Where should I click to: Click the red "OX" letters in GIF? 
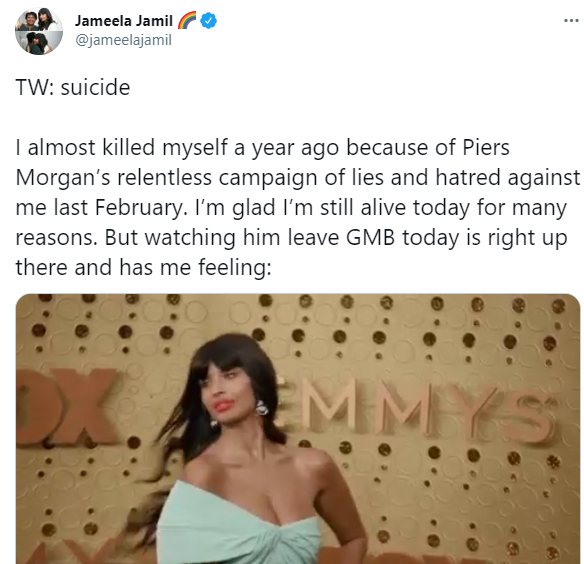pos(67,406)
